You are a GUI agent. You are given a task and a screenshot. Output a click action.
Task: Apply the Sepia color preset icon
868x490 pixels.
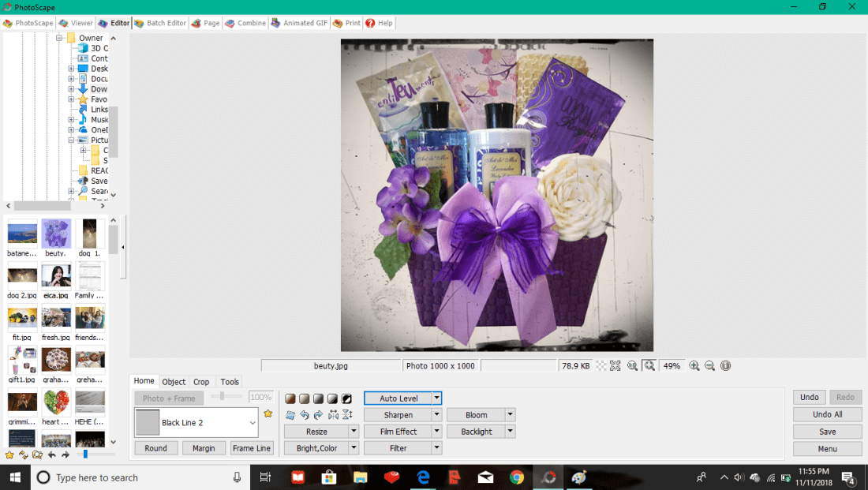(x=290, y=398)
